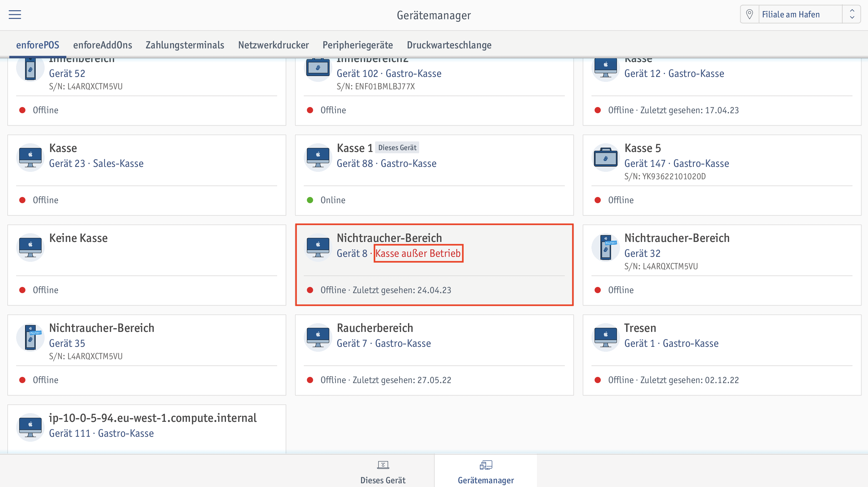
Task: Switch to the enforePOS tab
Action: [x=38, y=45]
